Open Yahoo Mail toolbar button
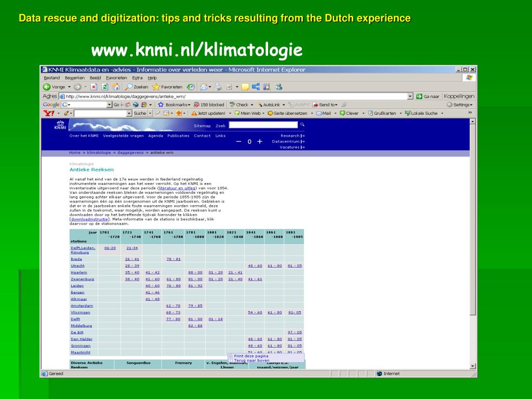 324,113
